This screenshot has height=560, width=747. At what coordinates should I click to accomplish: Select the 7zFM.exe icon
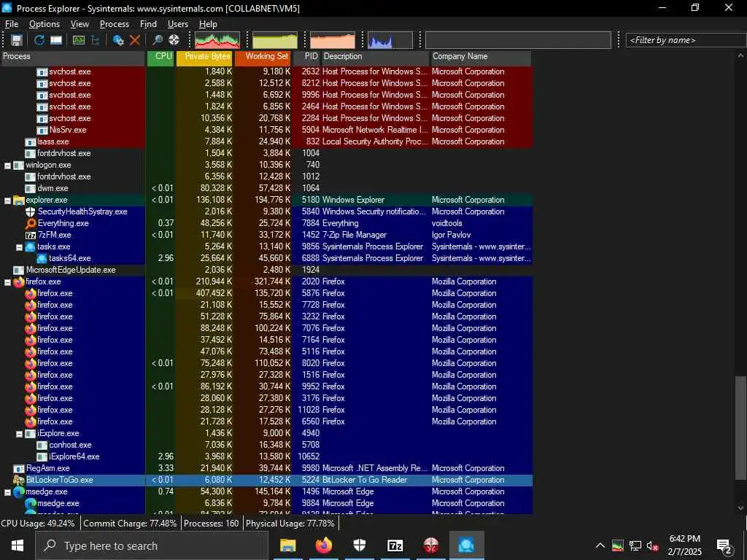pyautogui.click(x=31, y=236)
